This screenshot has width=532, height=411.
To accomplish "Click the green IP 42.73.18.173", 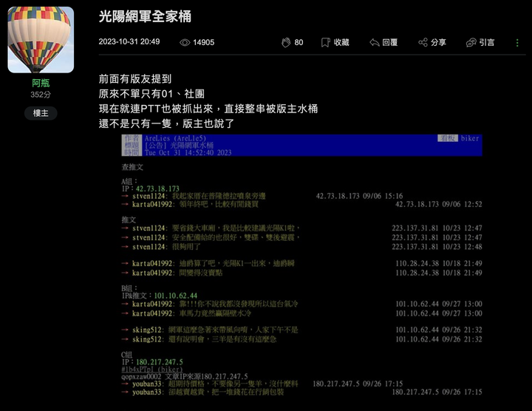I will (x=157, y=188).
